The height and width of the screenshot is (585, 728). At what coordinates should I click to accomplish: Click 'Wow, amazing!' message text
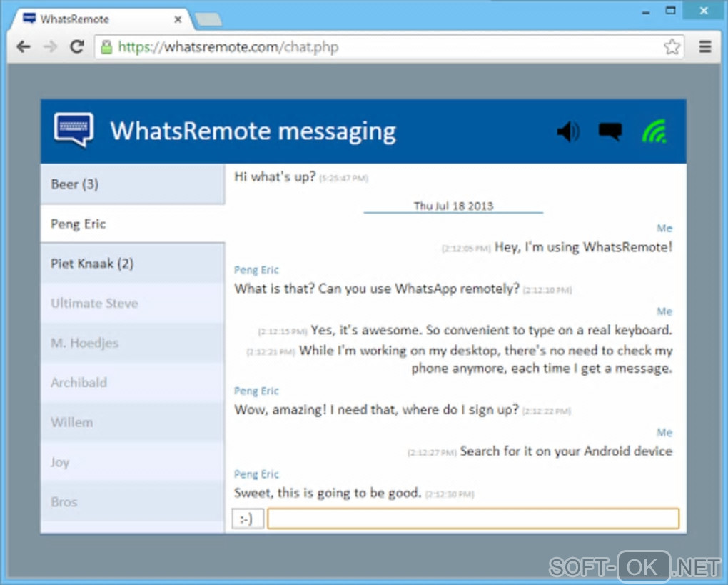(x=376, y=409)
